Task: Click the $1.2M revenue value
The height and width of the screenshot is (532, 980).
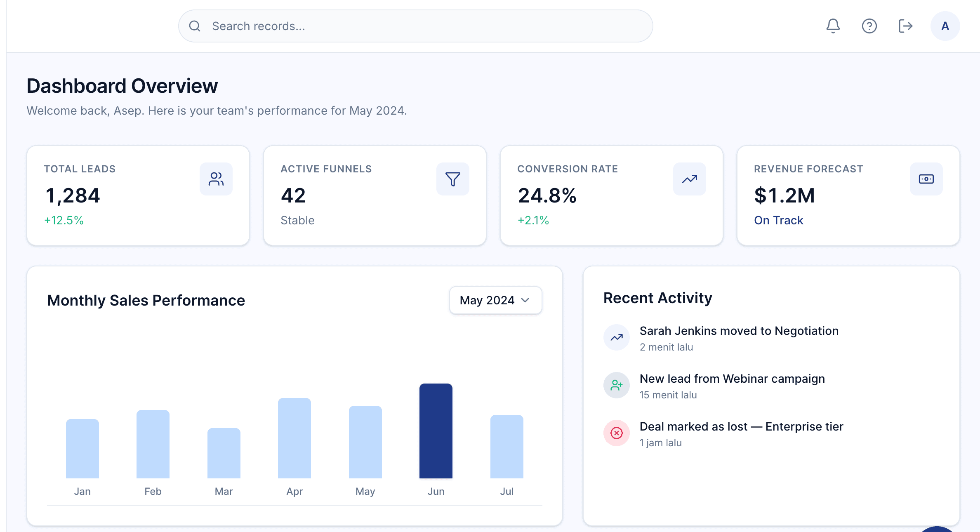Action: pos(784,195)
